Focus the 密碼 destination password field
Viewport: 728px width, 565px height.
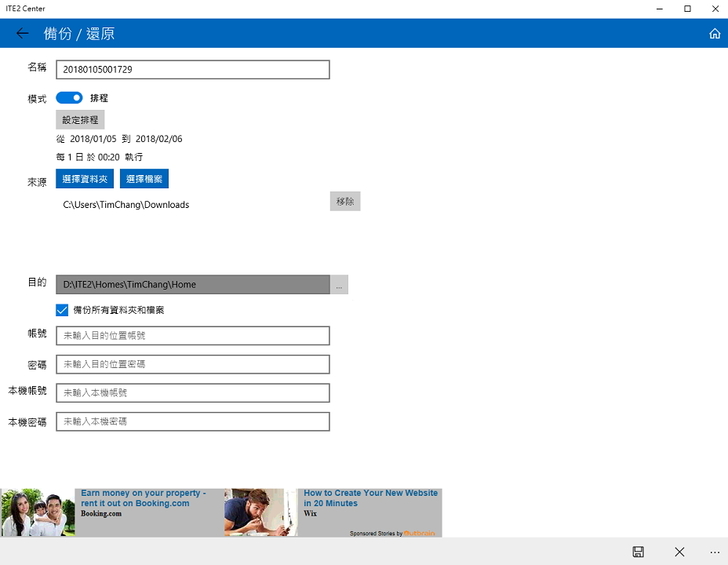(x=193, y=364)
